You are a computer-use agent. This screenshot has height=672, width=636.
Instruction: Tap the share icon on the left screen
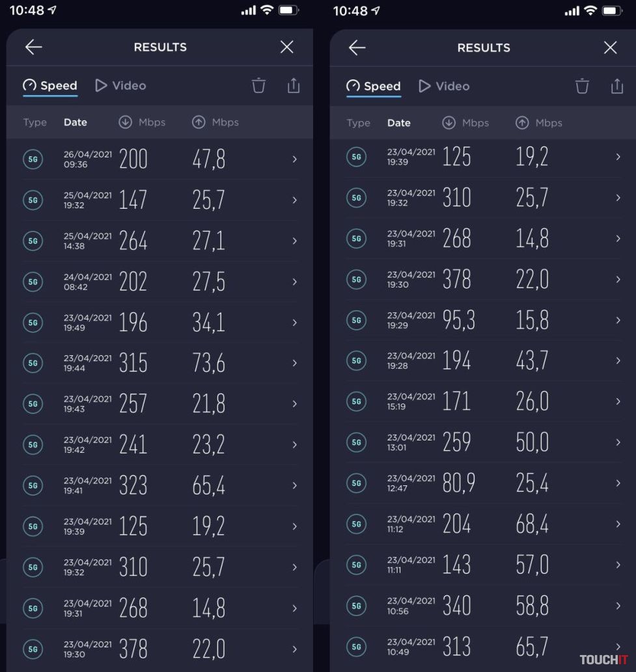click(294, 85)
